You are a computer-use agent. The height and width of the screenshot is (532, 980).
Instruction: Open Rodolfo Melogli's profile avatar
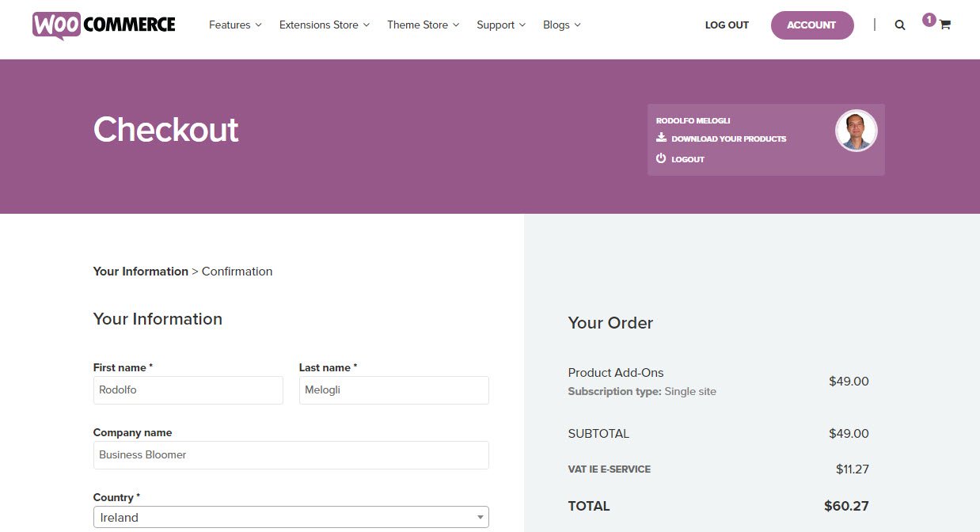click(x=857, y=131)
